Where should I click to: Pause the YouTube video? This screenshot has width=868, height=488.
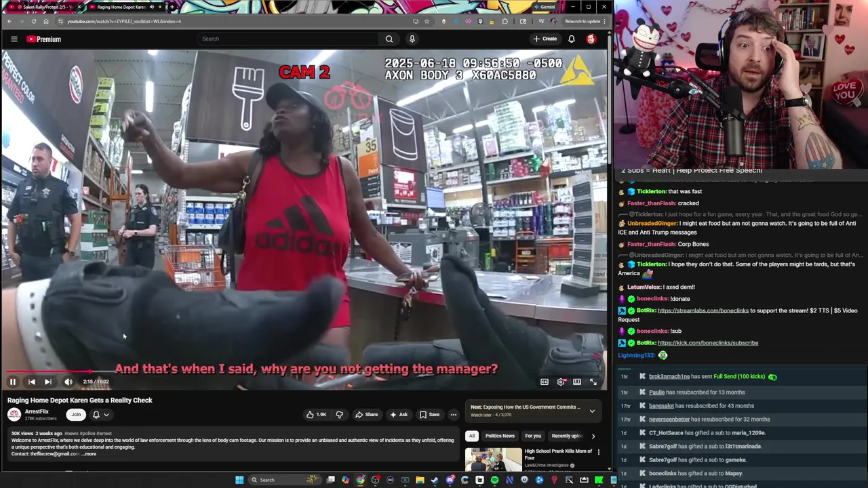coord(12,382)
